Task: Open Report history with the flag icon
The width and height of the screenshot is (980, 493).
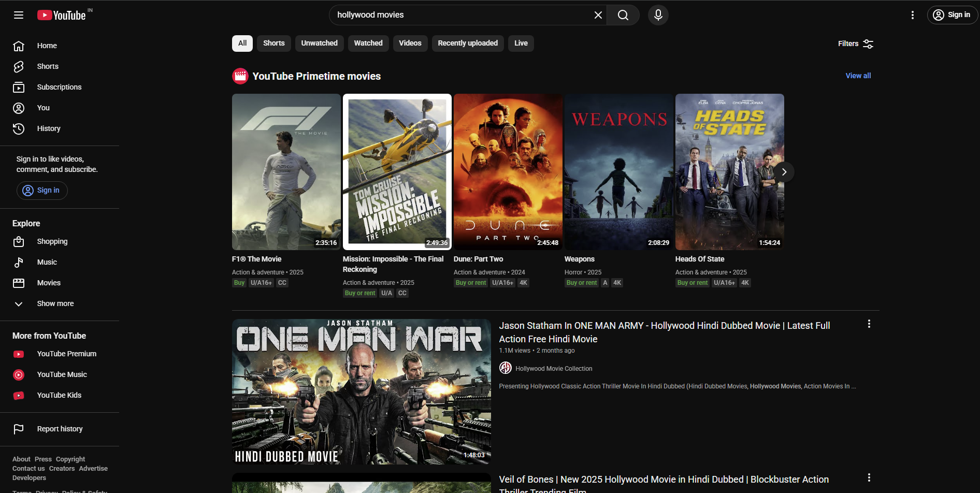Action: (60, 429)
